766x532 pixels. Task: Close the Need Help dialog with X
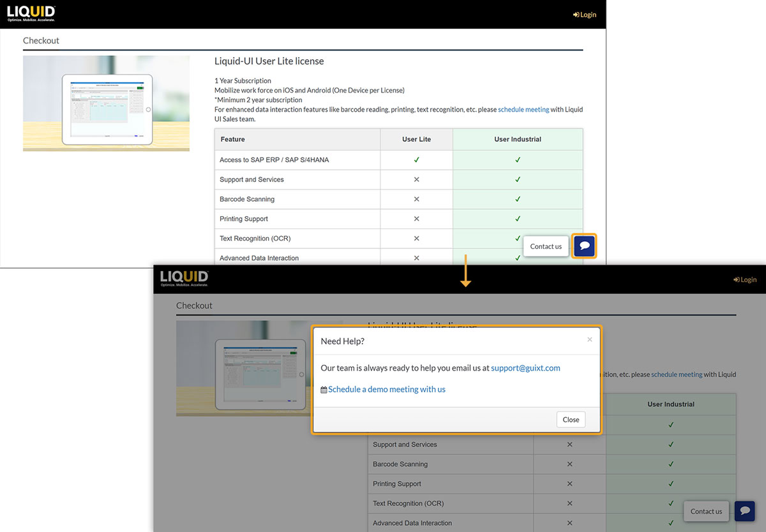coord(589,339)
